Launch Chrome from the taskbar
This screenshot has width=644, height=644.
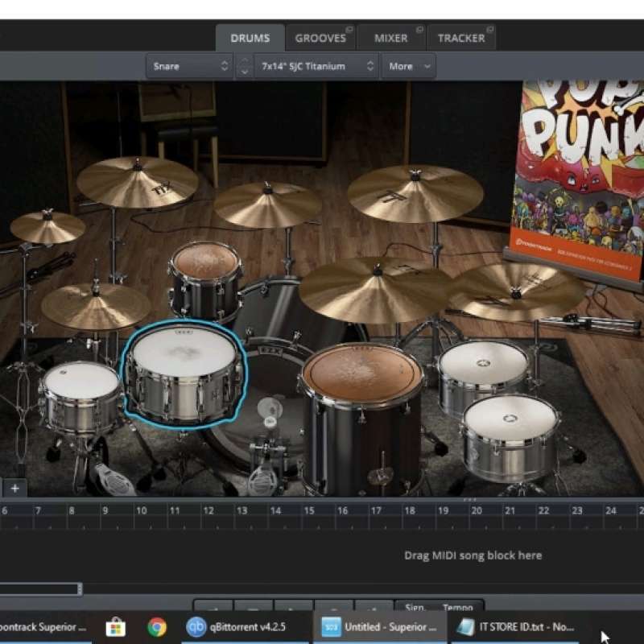pos(155,626)
